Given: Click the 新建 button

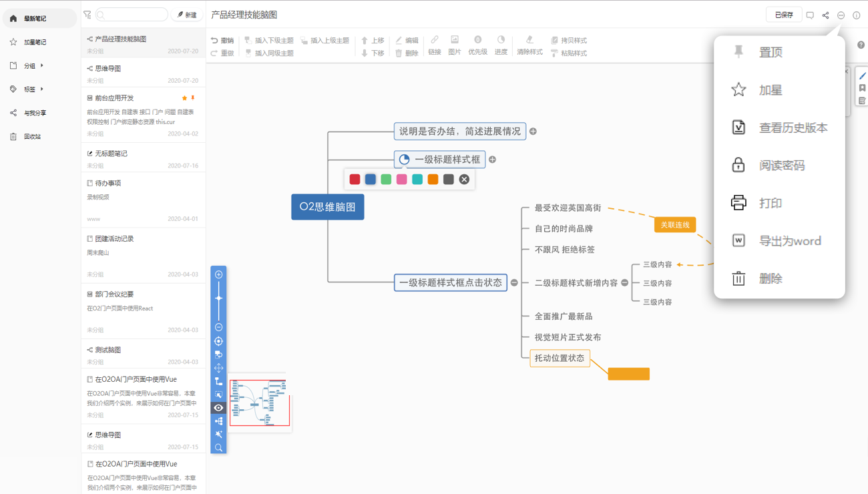Looking at the screenshot, I should (x=187, y=15).
